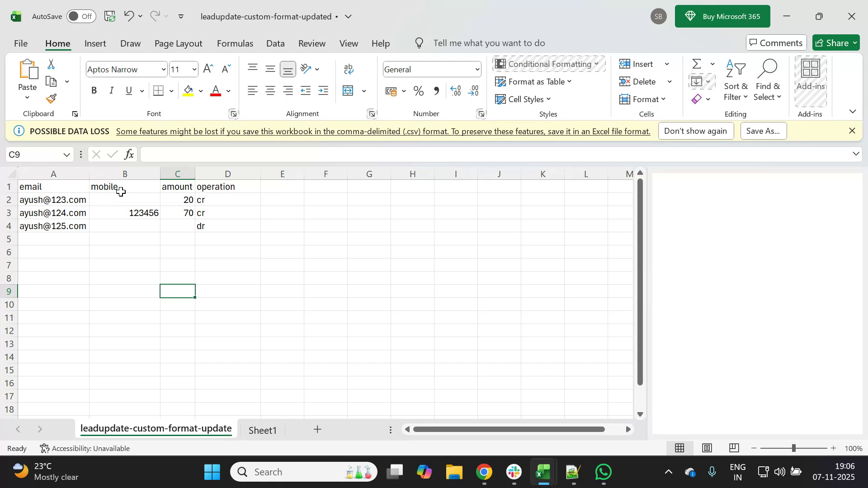Expand the font size dropdown
This screenshot has width=868, height=488.
tap(193, 69)
